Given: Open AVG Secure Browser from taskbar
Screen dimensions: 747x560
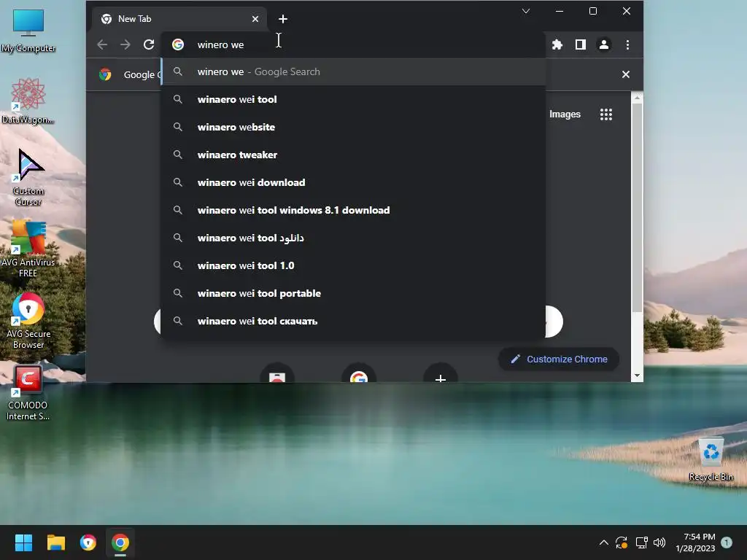Looking at the screenshot, I should pyautogui.click(x=88, y=542).
